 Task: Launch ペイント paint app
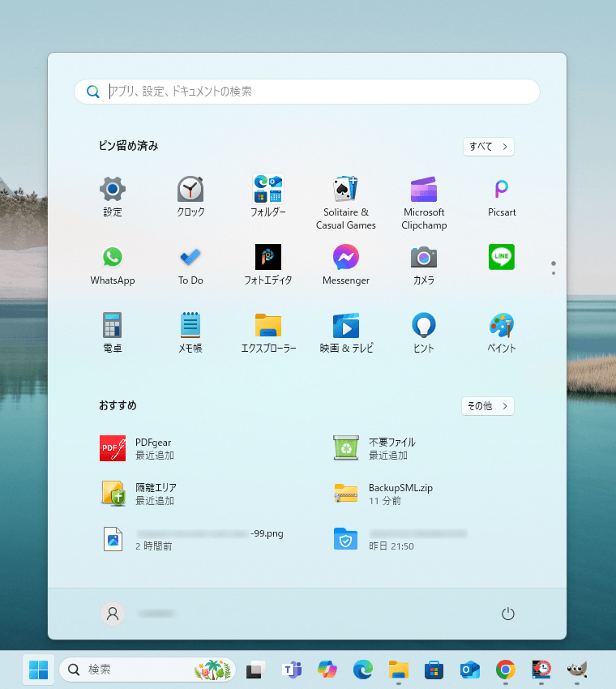[x=502, y=332]
